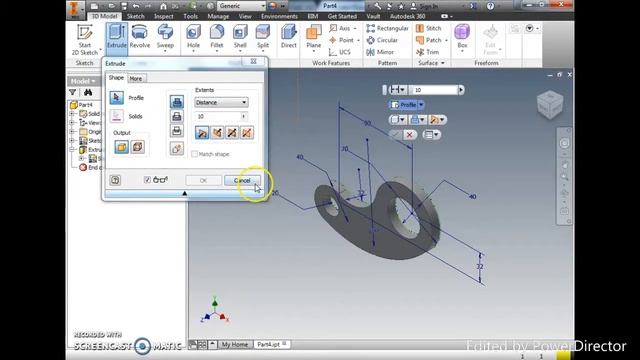The image size is (640, 360).
Task: Click the Start 2D Sketch tool
Action: (85, 40)
